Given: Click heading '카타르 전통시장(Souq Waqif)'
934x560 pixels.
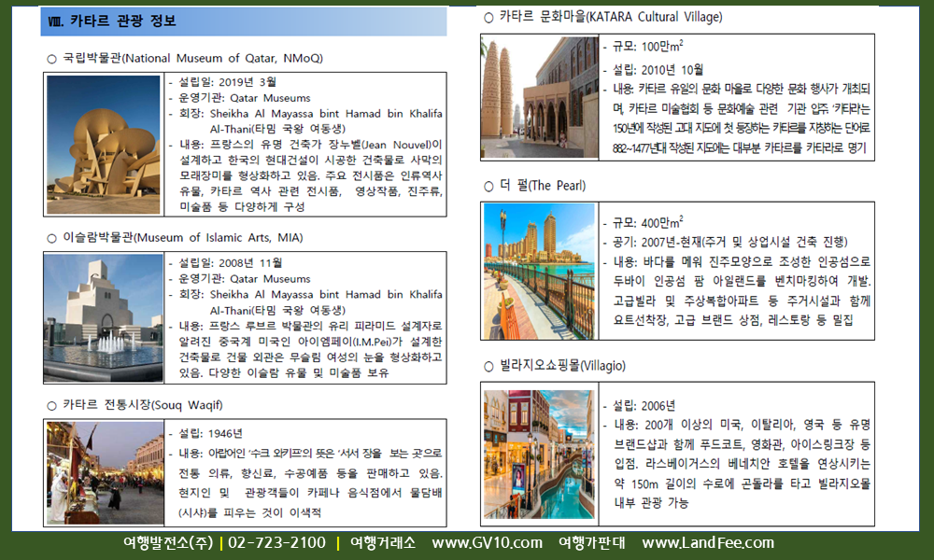Looking at the screenshot, I should pos(143,405).
